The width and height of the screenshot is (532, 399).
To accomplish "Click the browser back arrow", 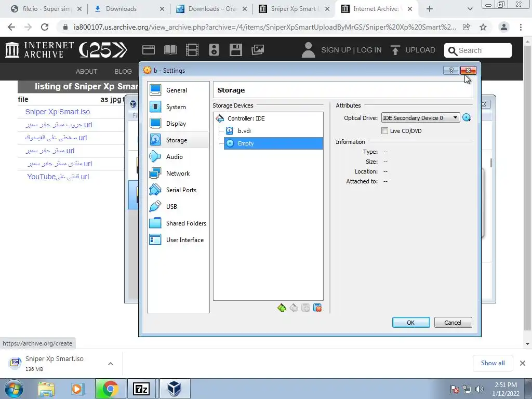I will [x=11, y=27].
